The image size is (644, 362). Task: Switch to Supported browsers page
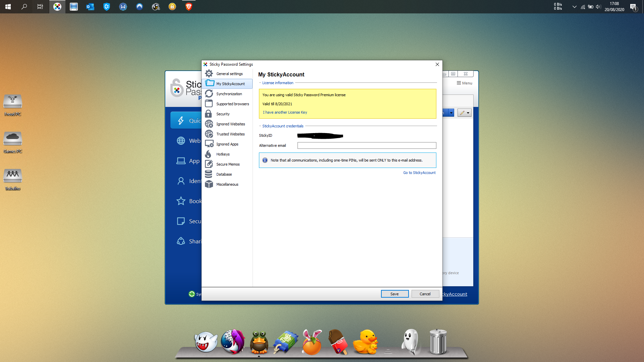[x=232, y=104]
